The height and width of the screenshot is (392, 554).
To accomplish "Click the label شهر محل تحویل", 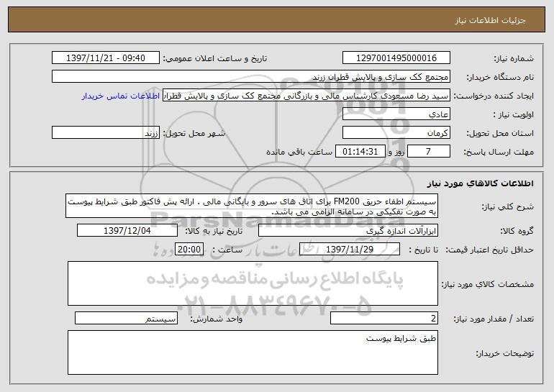I will coord(194,134).
